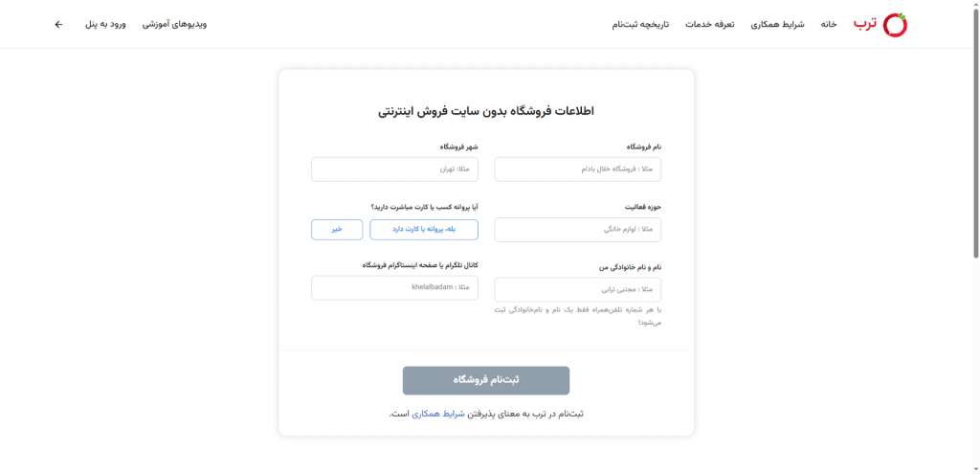This screenshot has height=474, width=980.
Task: Open the 'حوزه فعالیت' activity field
Action: coord(577,230)
